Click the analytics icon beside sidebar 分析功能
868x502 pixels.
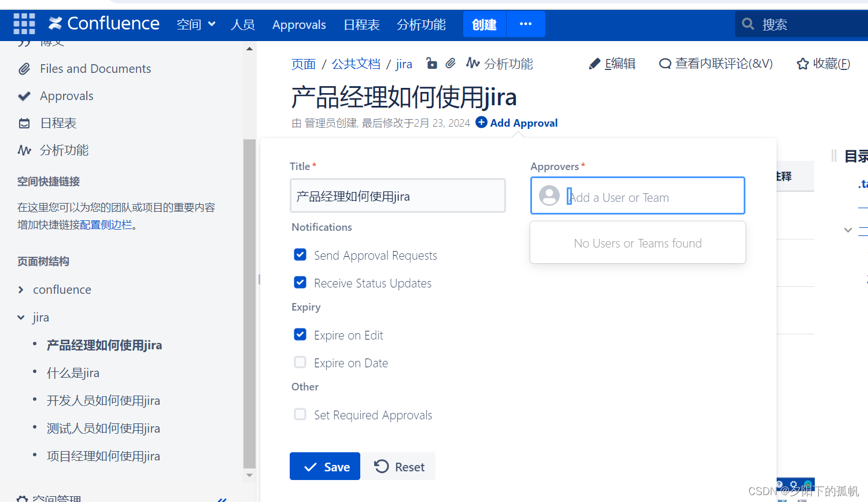tap(24, 150)
